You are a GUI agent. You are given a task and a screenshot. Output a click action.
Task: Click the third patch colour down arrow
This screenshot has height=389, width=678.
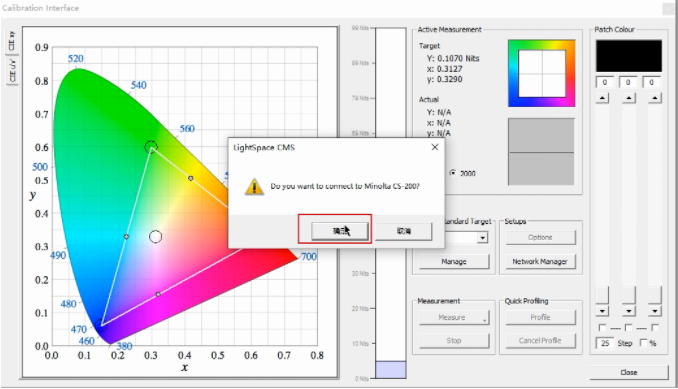tap(655, 311)
